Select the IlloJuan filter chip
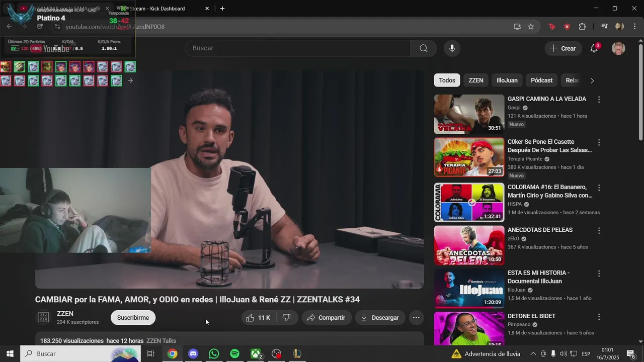 point(507,80)
